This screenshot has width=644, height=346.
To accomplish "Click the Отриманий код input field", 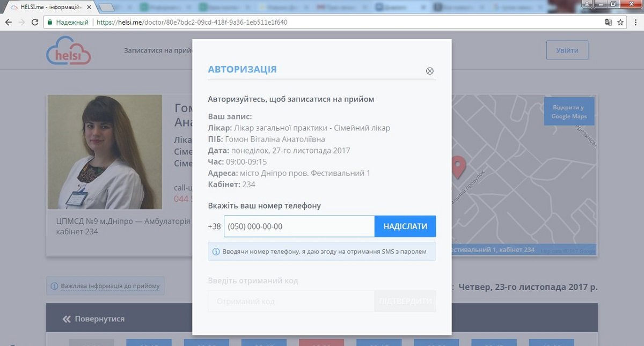I will pyautogui.click(x=291, y=301).
